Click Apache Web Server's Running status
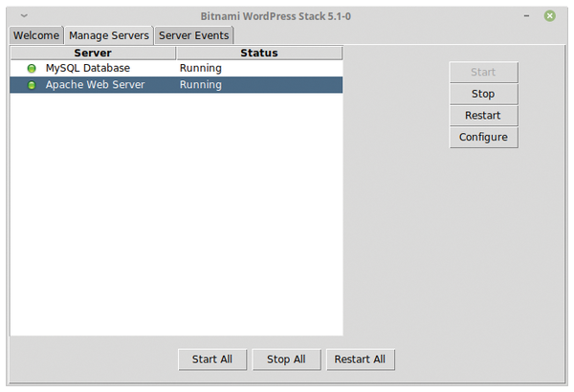 pos(201,84)
